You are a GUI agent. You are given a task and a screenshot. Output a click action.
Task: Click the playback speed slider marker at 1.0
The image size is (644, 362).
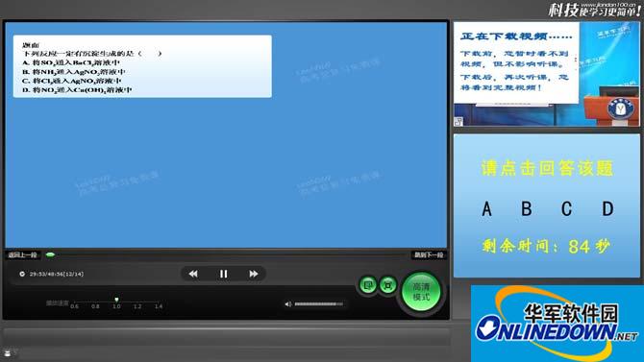pos(116,300)
